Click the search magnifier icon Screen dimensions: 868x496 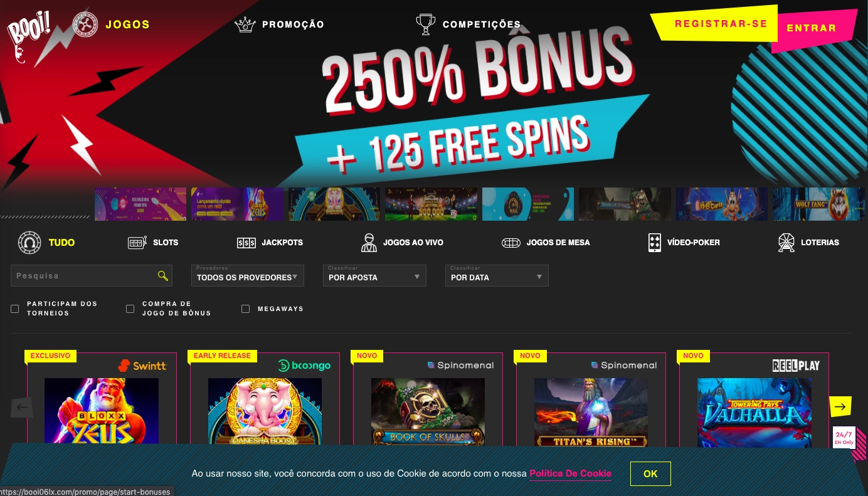(x=163, y=276)
